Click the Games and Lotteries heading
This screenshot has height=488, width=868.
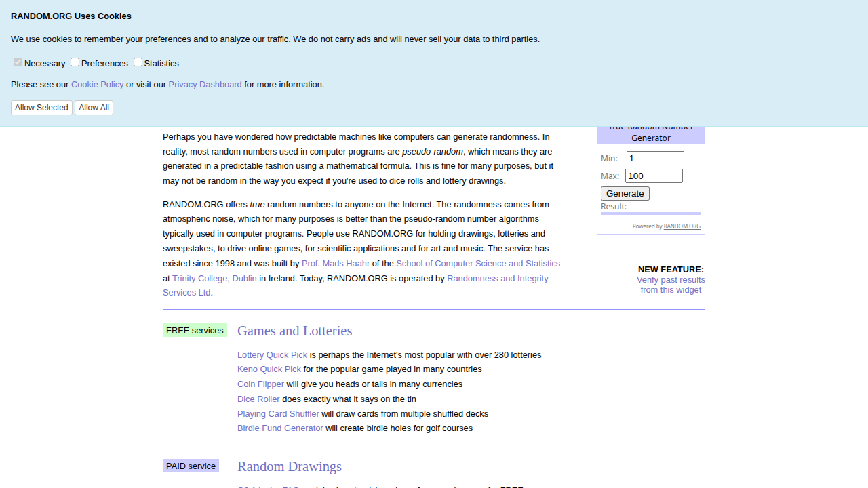tap(294, 331)
